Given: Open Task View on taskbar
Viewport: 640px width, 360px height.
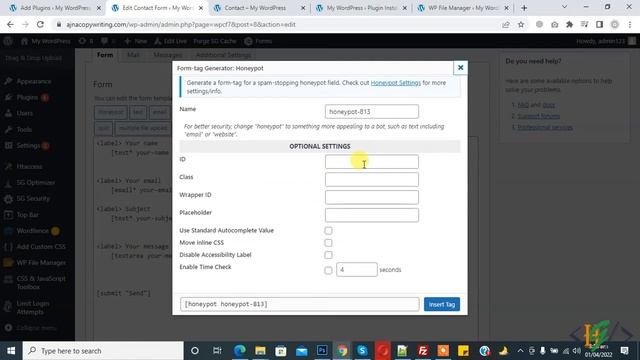Looking at the screenshot, I should [217, 351].
